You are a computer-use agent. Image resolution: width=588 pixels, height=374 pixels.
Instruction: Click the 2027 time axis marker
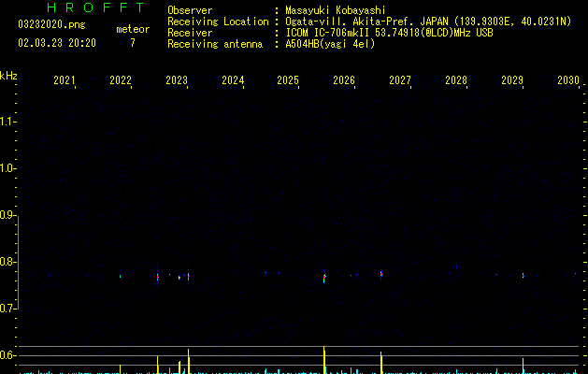coord(400,79)
